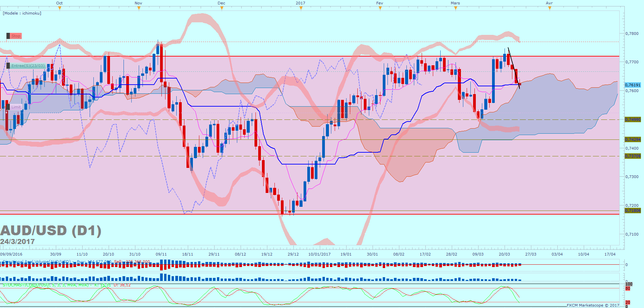
Task: Click the Directional Real Volume indicator label
Action: pos(37,262)
